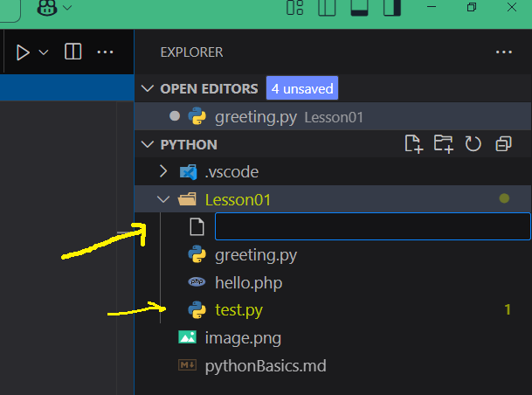Screen dimensions: 532x395
Task: Open Explorer views and more actions menu
Action: [x=503, y=52]
